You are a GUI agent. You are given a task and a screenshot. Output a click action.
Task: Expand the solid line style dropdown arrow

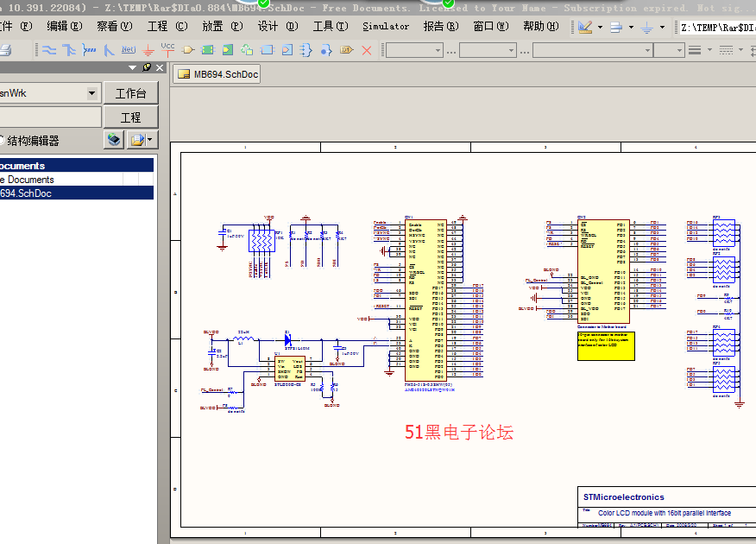click(x=709, y=50)
